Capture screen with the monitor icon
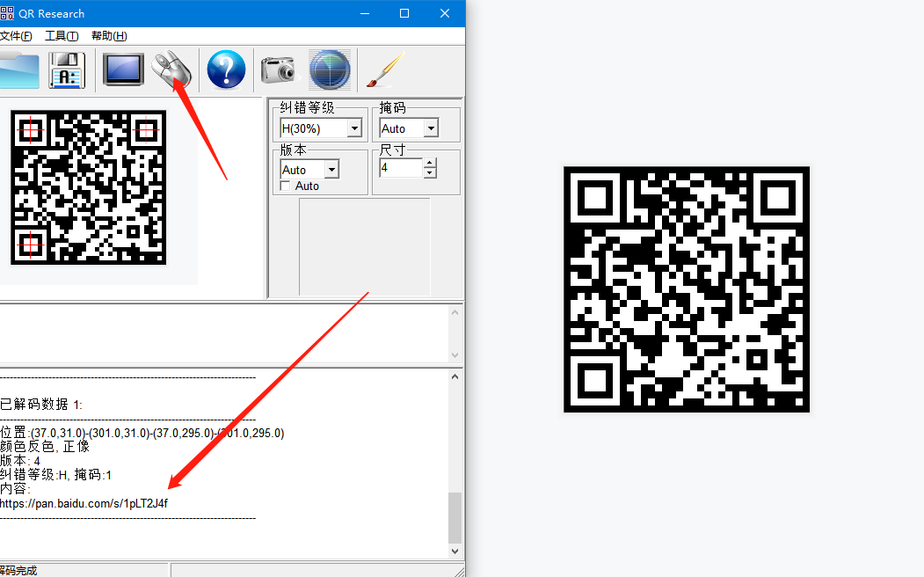 pos(123,69)
